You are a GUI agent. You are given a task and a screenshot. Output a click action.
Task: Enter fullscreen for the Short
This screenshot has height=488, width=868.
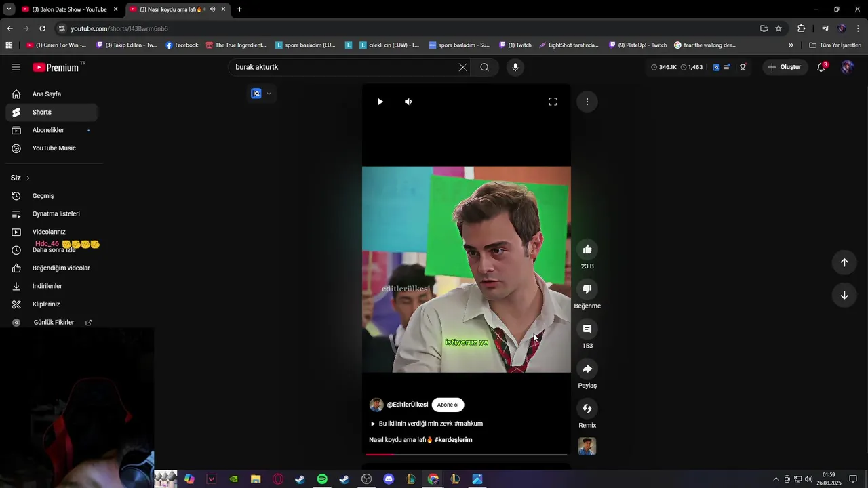pyautogui.click(x=553, y=102)
